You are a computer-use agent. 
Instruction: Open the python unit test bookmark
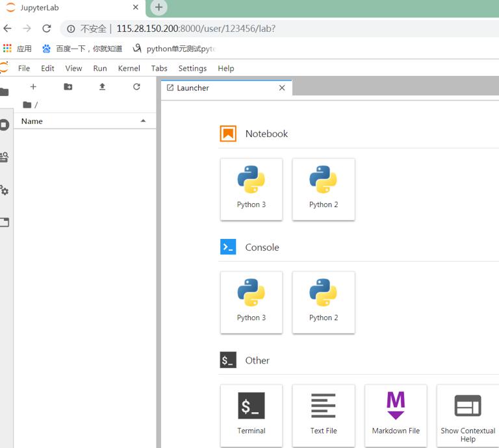point(174,49)
